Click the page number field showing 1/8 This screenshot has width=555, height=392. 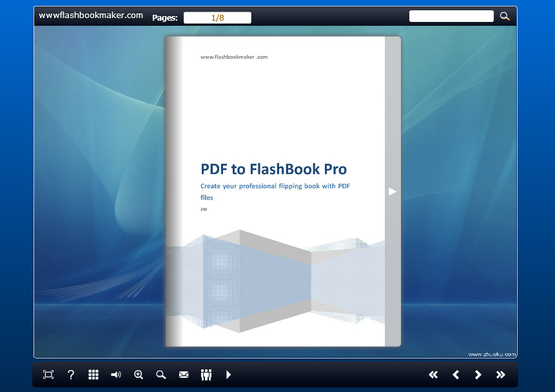click(x=217, y=17)
